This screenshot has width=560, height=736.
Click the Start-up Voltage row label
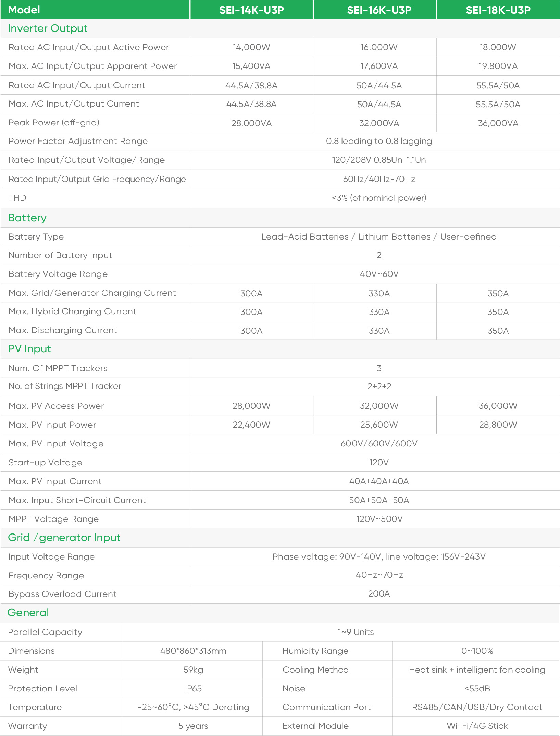pyautogui.click(x=45, y=463)
